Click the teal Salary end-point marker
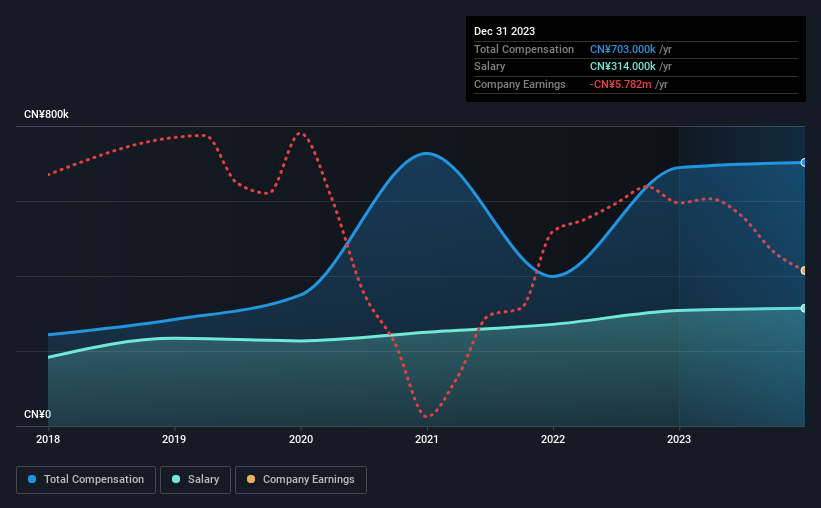The image size is (821, 508). [804, 308]
